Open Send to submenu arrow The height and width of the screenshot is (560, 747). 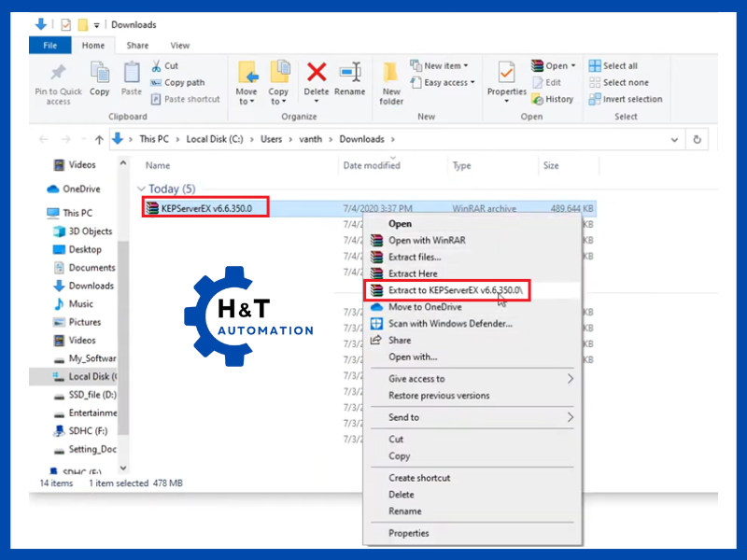tap(570, 417)
